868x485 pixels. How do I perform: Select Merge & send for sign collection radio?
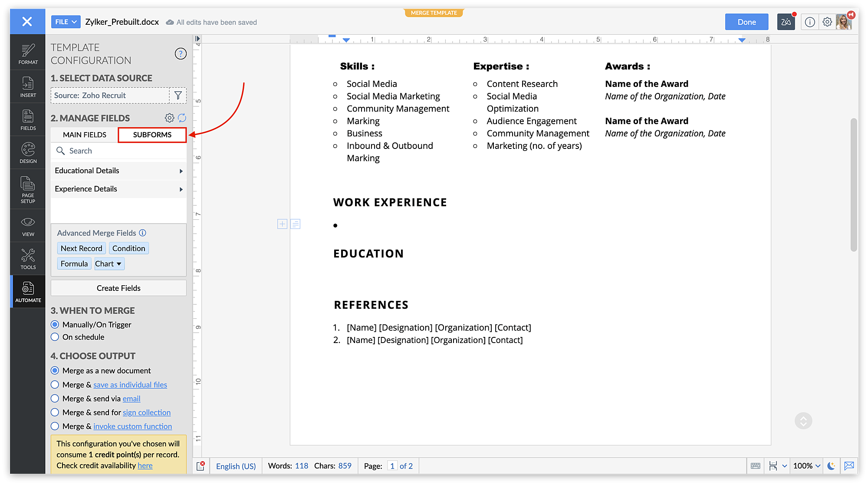point(55,412)
